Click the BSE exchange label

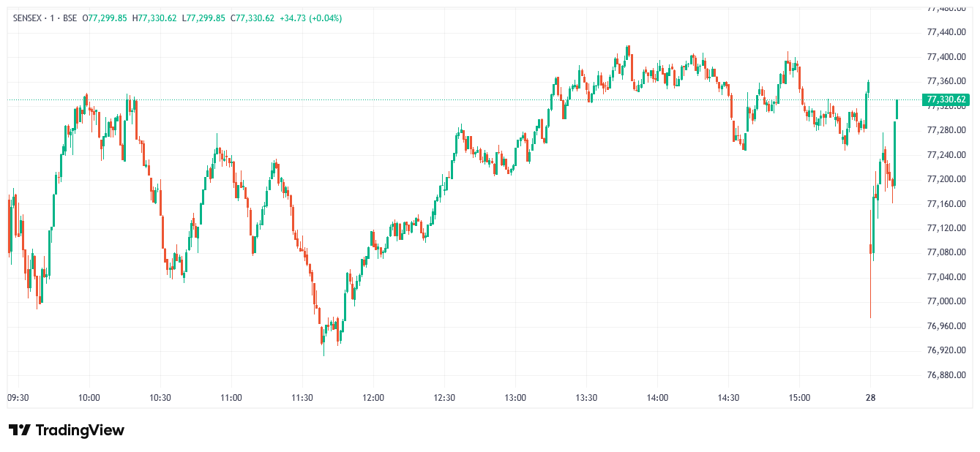tap(70, 18)
